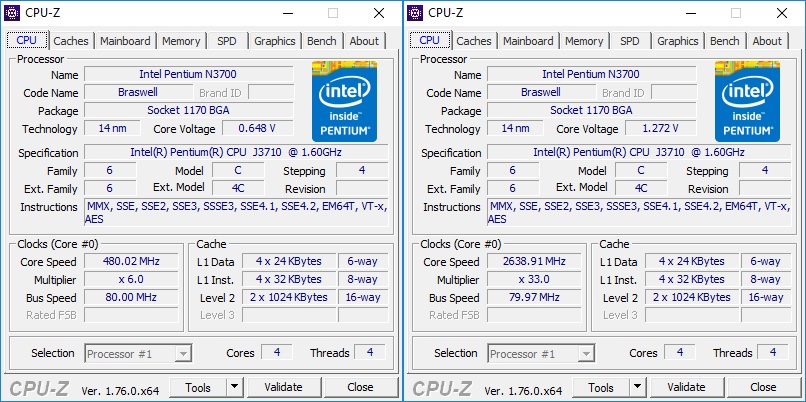
Task: Open the Memory tab in right window
Action: coord(584,41)
